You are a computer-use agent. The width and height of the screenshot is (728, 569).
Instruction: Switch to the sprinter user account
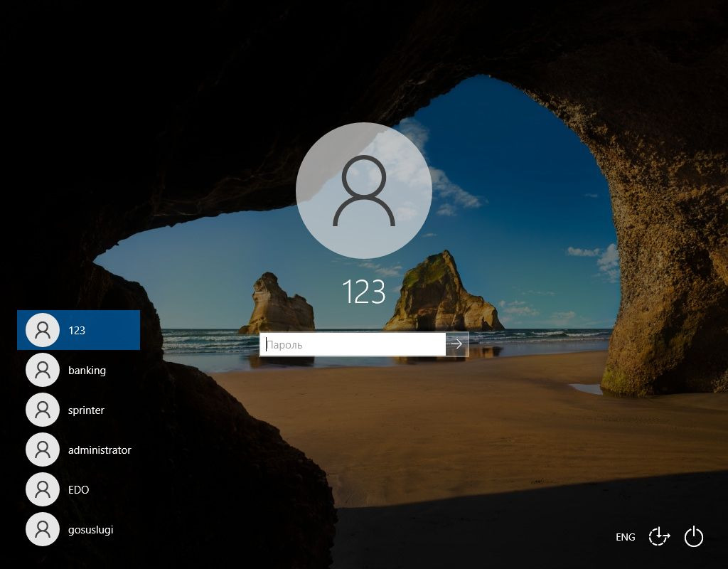coord(86,410)
